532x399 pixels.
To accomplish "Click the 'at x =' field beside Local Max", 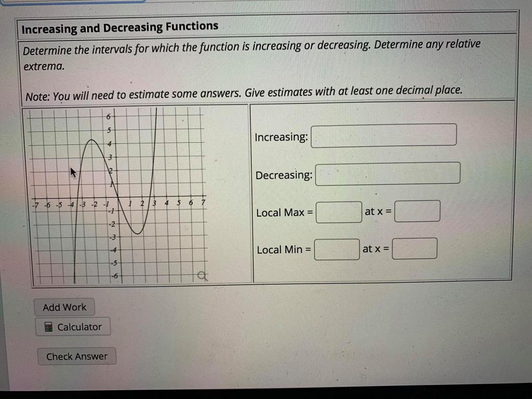I will 417,210.
